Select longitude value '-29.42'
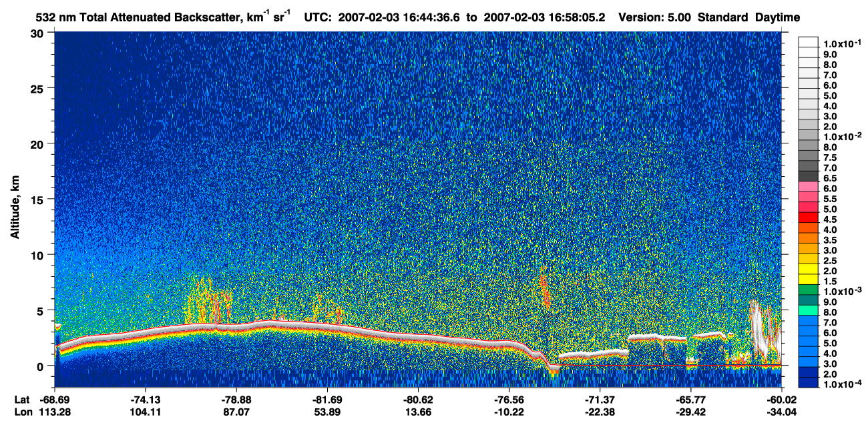 [x=691, y=412]
